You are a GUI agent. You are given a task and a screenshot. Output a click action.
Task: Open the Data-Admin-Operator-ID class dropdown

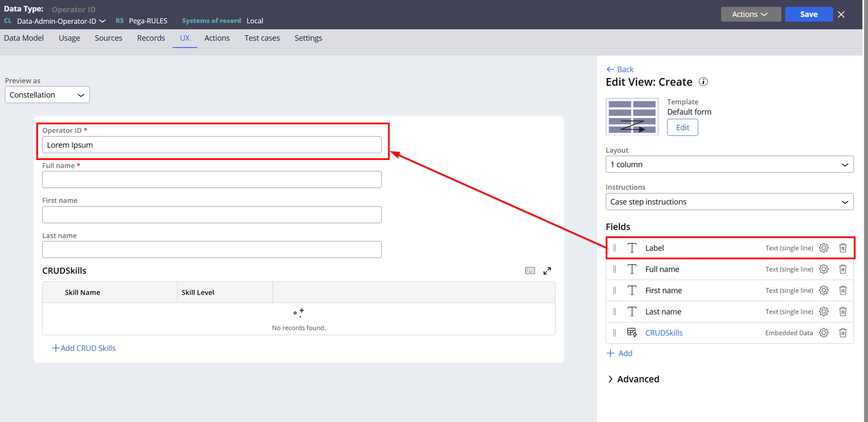coord(61,21)
